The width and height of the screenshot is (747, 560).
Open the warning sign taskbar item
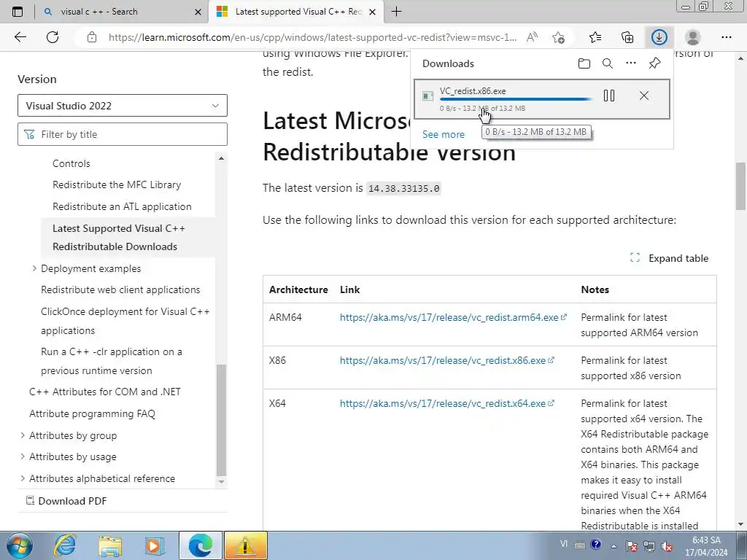[245, 545]
